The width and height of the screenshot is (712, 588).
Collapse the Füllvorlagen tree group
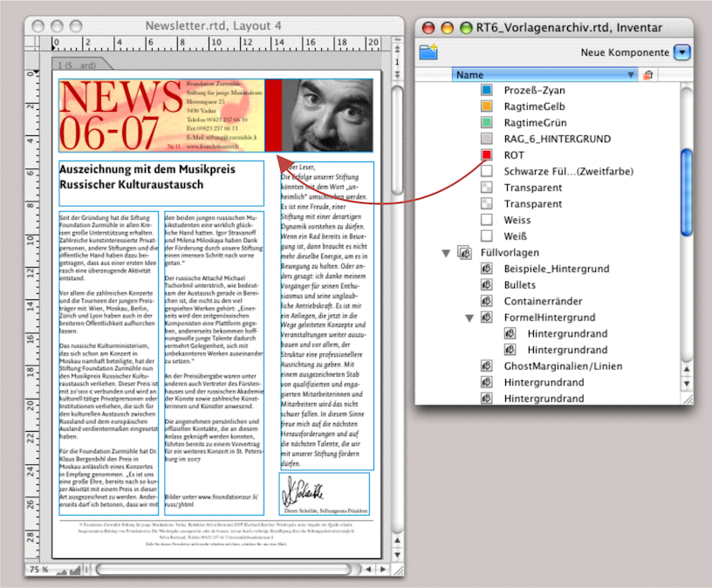coord(447,253)
